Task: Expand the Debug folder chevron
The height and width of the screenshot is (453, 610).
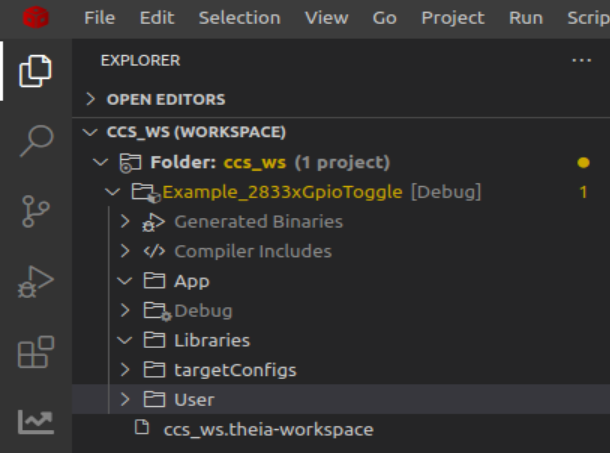Action: (x=125, y=310)
